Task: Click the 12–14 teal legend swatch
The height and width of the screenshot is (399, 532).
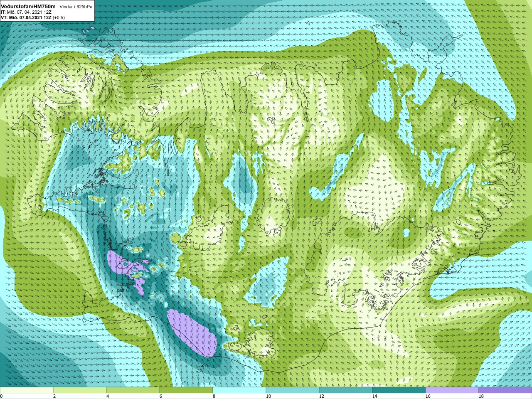Action: [x=346, y=390]
